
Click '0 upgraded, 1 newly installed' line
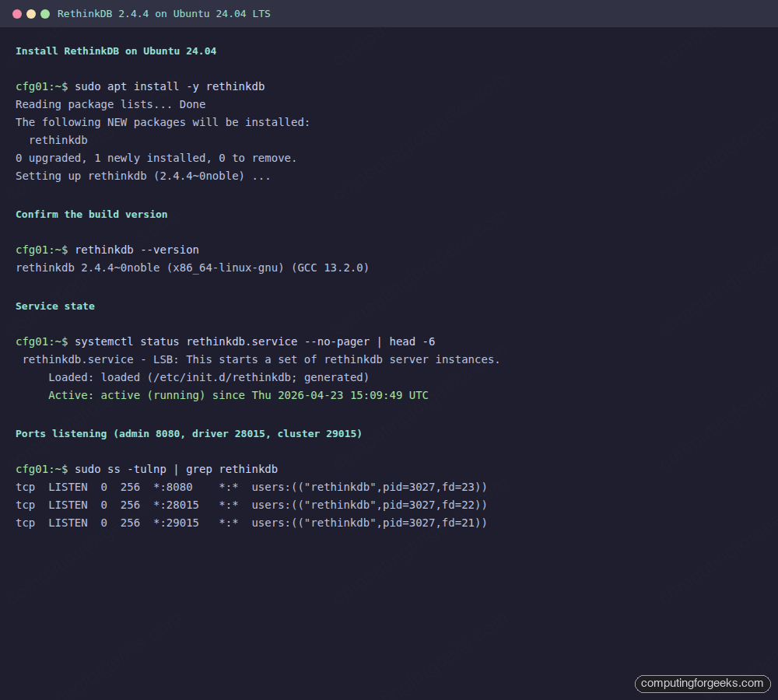pyautogui.click(x=156, y=158)
